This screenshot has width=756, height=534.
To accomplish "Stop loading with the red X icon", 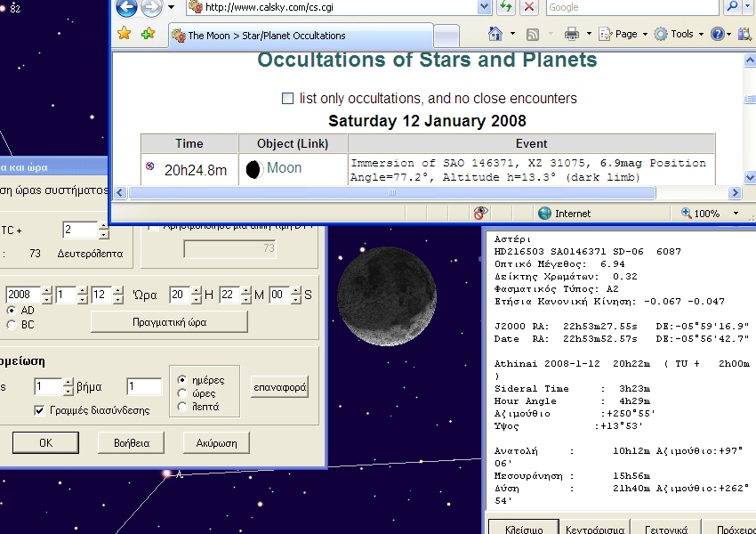I will (529, 7).
